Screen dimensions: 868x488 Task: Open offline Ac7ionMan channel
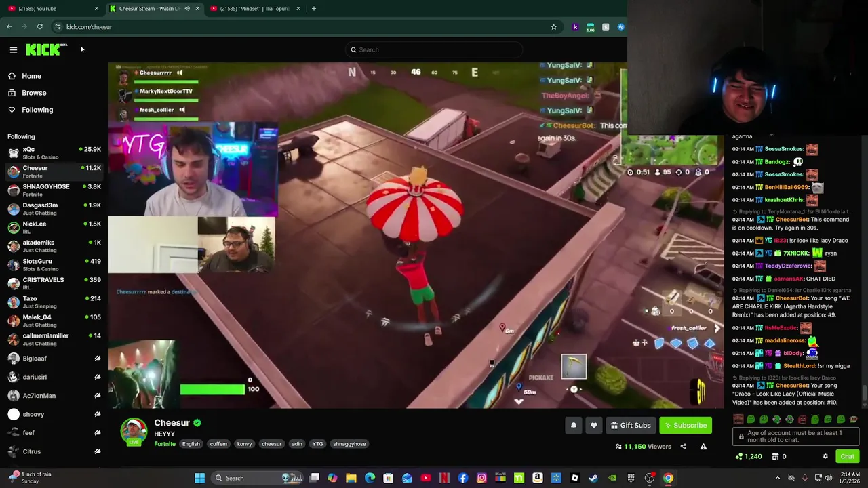[x=54, y=396]
